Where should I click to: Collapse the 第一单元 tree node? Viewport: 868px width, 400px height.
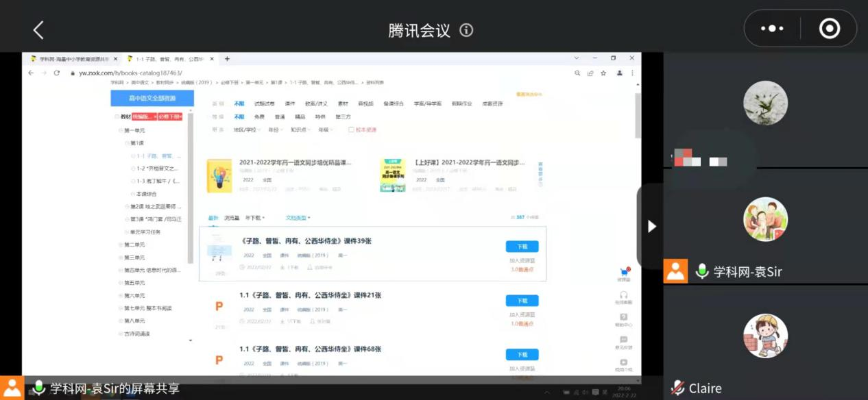121,130
